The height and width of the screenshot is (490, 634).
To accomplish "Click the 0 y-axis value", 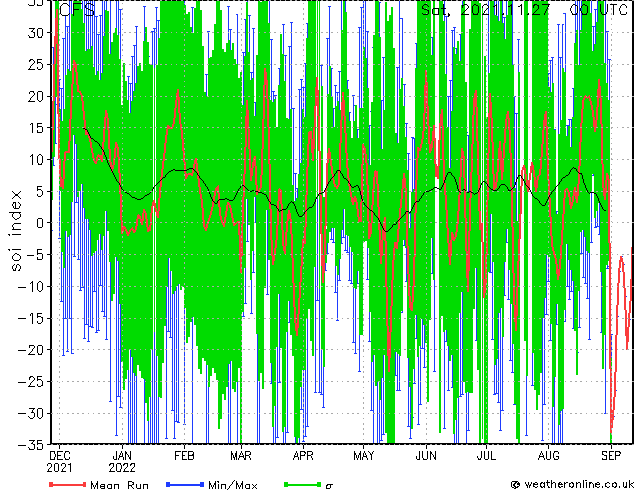I will tap(40, 223).
